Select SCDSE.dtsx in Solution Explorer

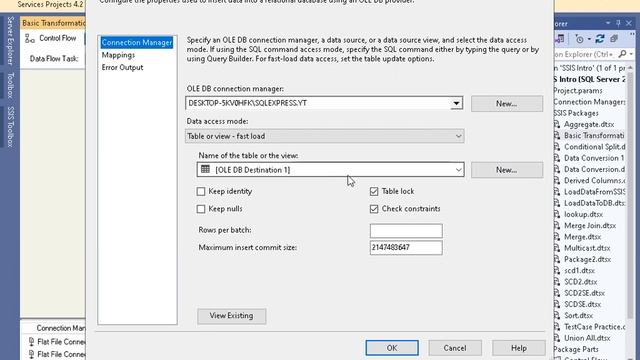(582, 304)
